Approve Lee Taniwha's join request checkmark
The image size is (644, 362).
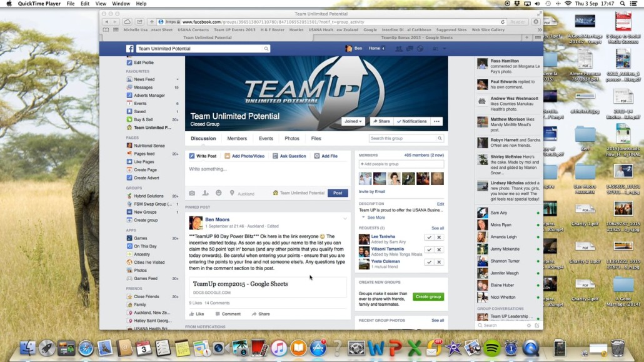(429, 238)
